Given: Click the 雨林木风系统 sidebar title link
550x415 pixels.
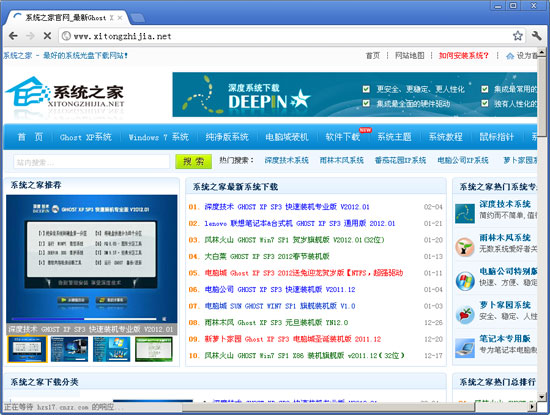Looking at the screenshot, I should [505, 238].
